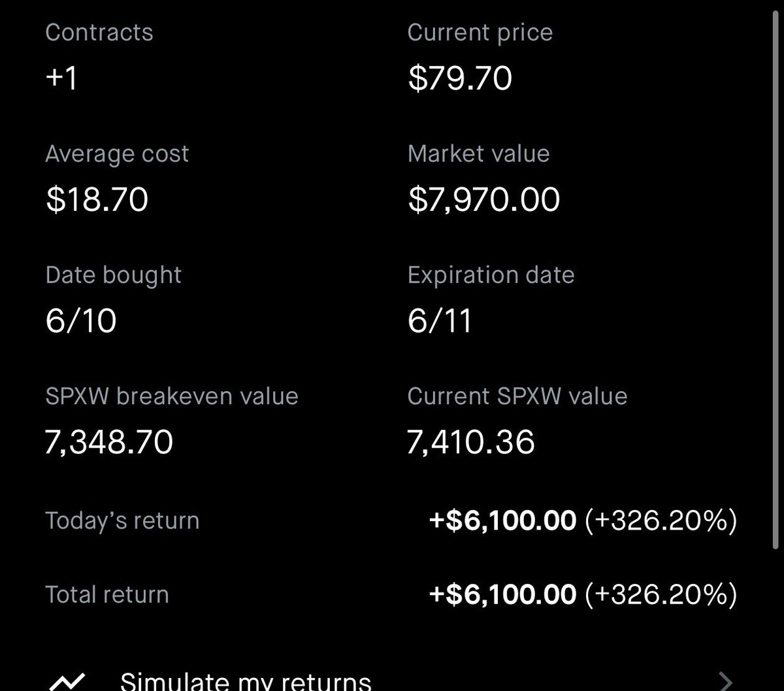Screen dimensions: 784x691
Task: Select the Market value $7,970.00 amount
Action: [484, 199]
